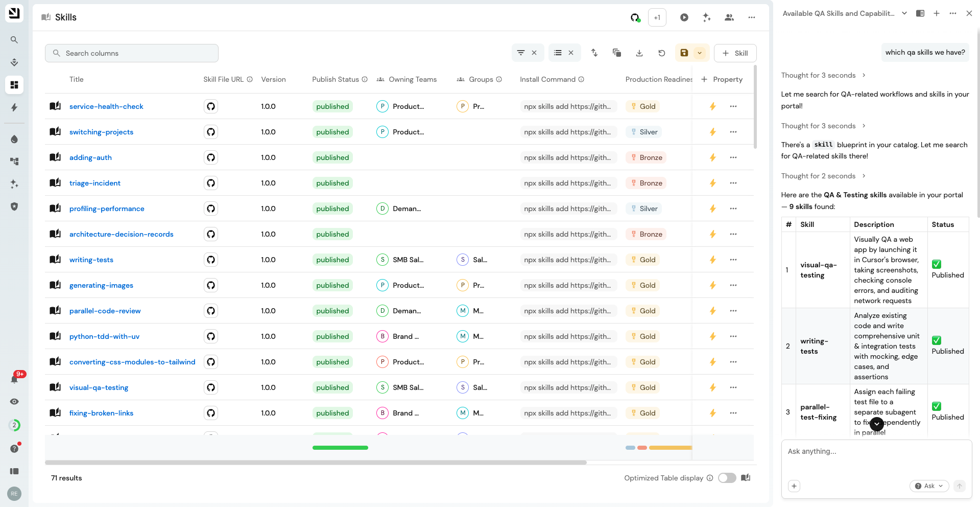Viewport: 980px width, 507px height.
Task: Open the Ask mode dropdown in chat
Action: (x=929, y=486)
